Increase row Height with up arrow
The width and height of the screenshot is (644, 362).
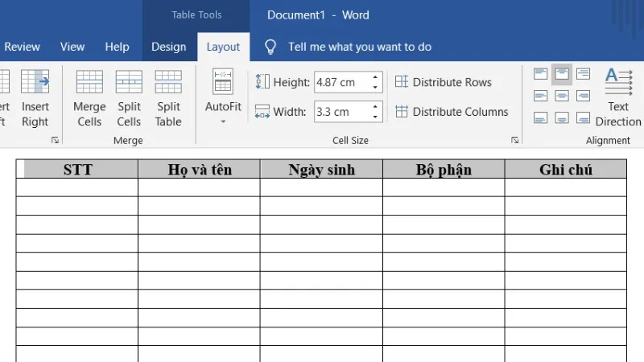[375, 78]
